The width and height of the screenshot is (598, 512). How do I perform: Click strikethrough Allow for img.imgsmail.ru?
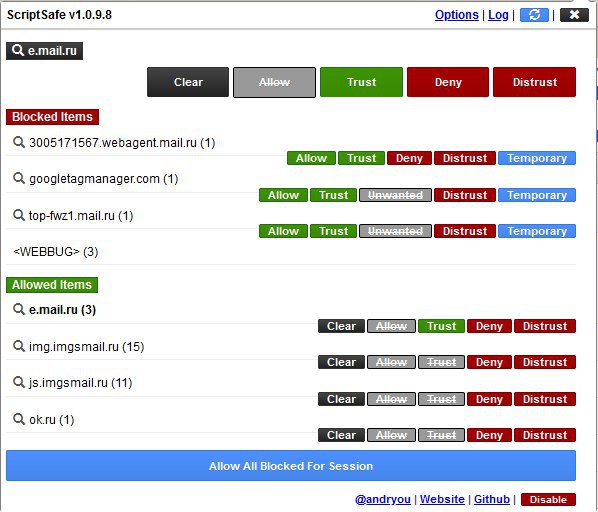[391, 362]
